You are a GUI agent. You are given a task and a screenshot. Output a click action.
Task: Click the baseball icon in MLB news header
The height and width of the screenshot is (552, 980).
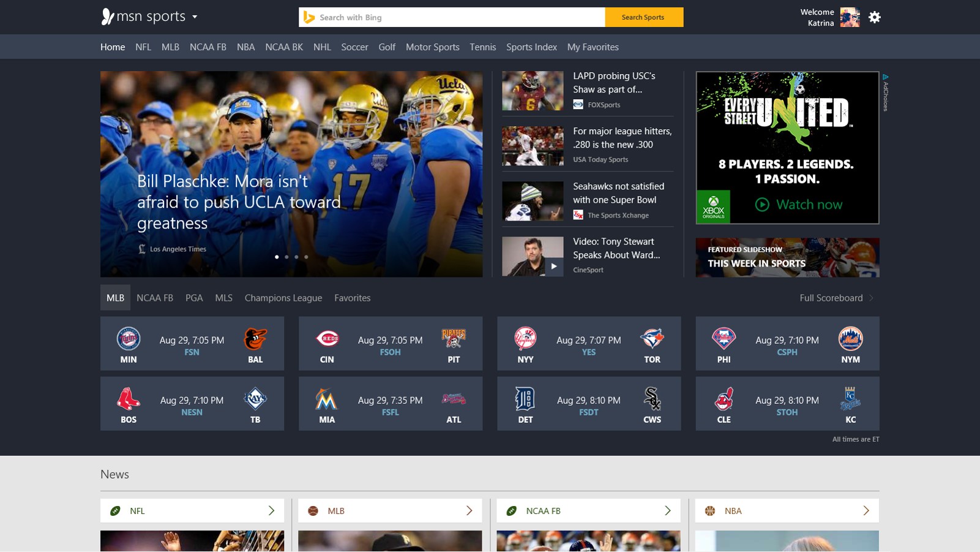coord(313,511)
